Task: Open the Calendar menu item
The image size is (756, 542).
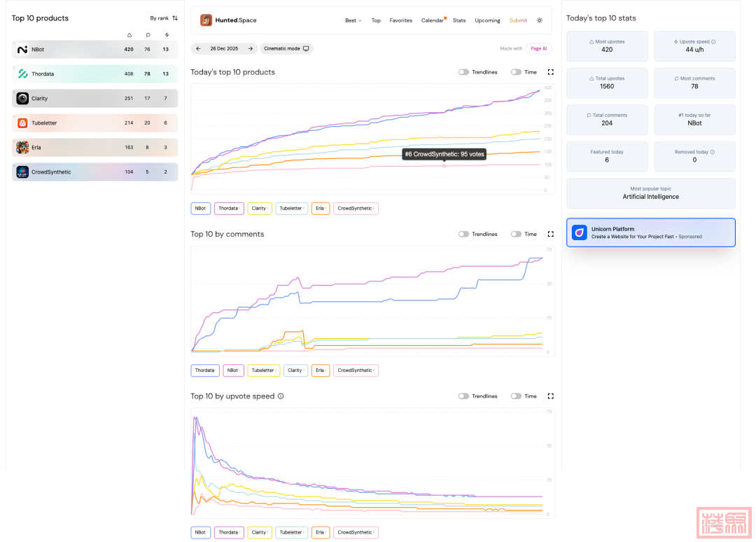Action: tap(432, 20)
